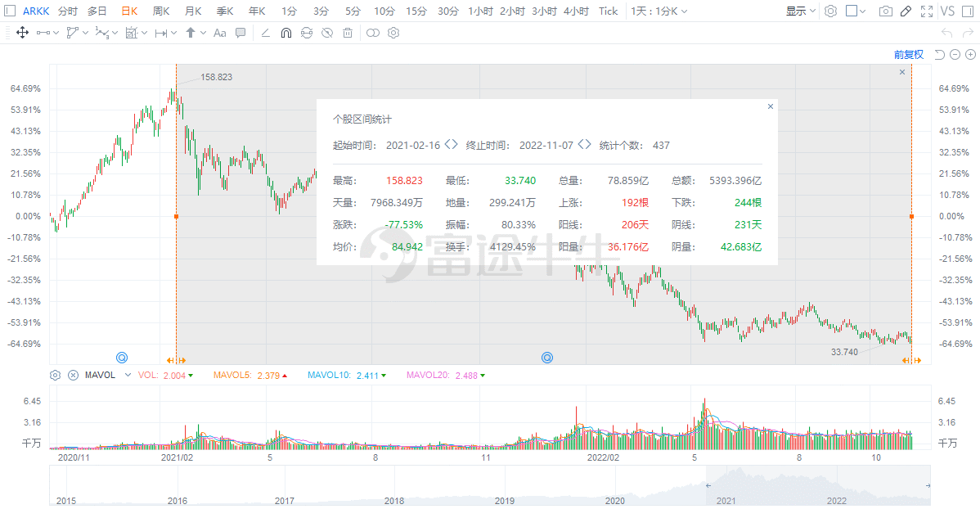
Task: Select the magnet snap tool
Action: point(285,33)
